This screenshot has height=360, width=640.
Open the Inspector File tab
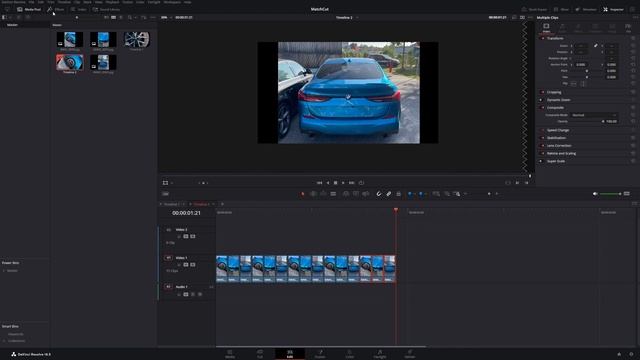coord(628,28)
